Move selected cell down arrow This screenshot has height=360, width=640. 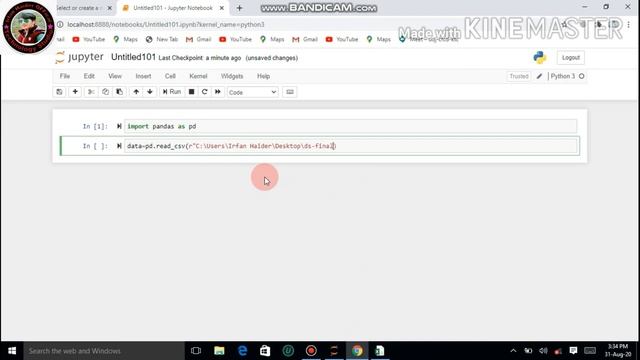(x=150, y=92)
